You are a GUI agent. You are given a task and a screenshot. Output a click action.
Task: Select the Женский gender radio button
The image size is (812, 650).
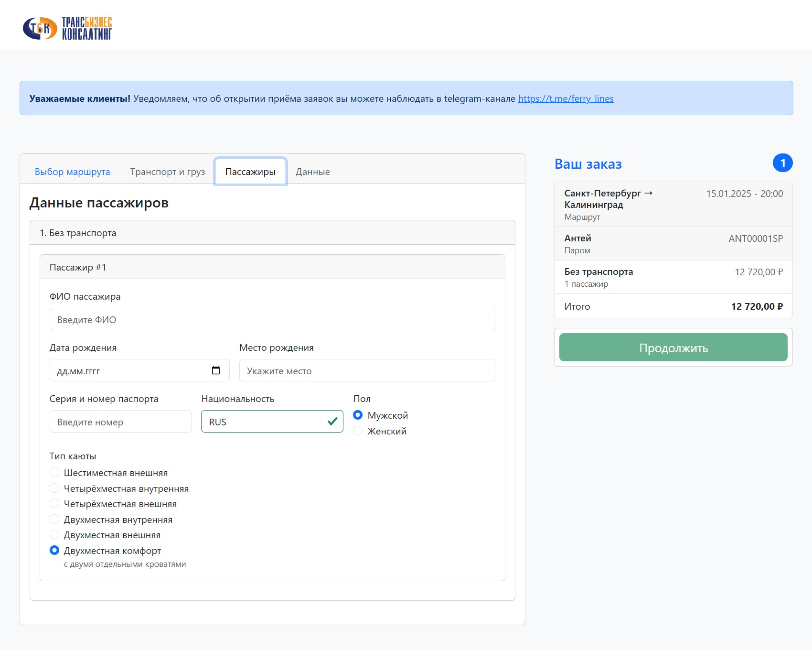point(358,431)
